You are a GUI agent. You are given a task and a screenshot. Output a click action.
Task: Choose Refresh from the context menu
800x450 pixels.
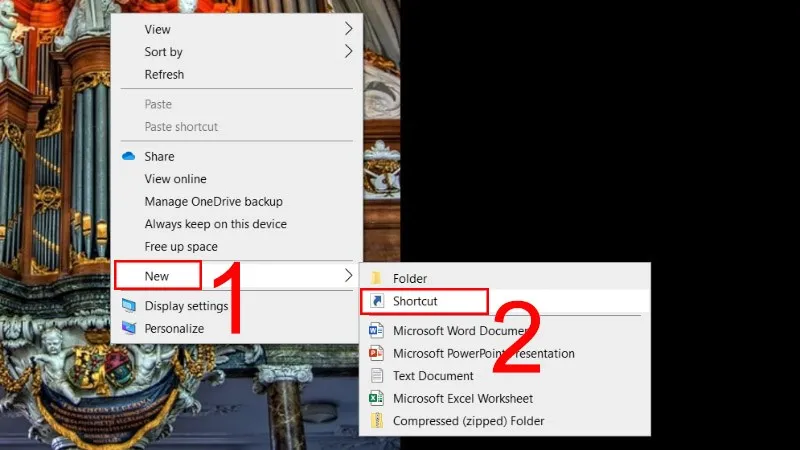[x=237, y=74]
